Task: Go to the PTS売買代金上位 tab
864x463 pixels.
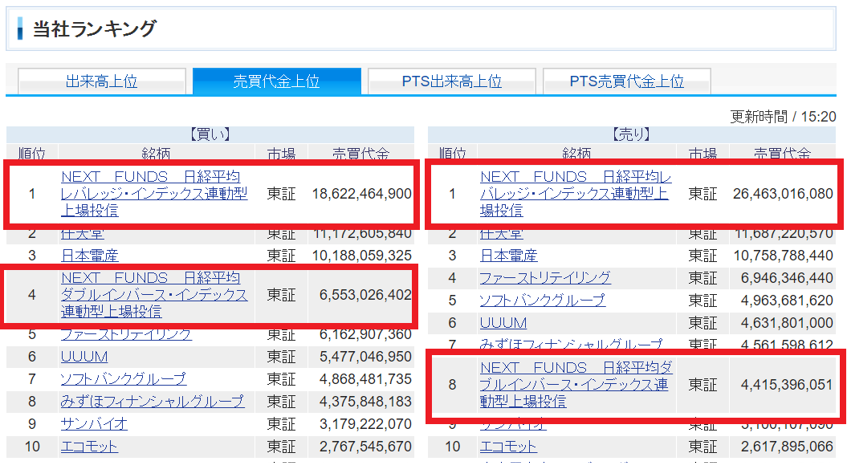Action: pyautogui.click(x=626, y=81)
